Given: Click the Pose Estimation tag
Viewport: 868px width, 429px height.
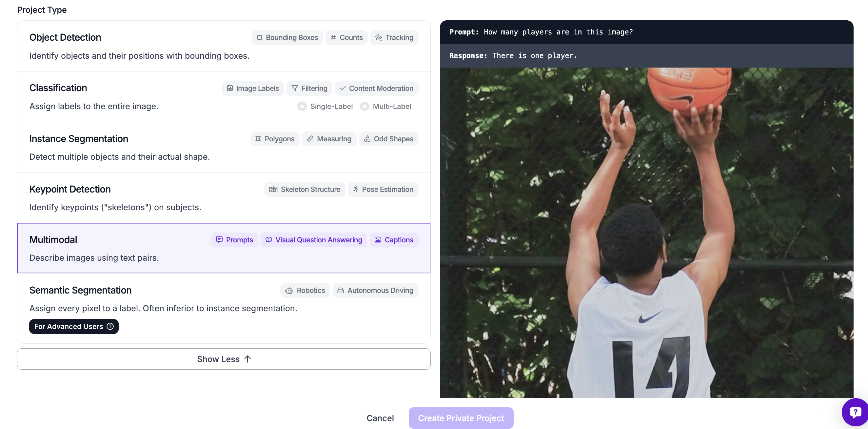Looking at the screenshot, I should (x=383, y=189).
